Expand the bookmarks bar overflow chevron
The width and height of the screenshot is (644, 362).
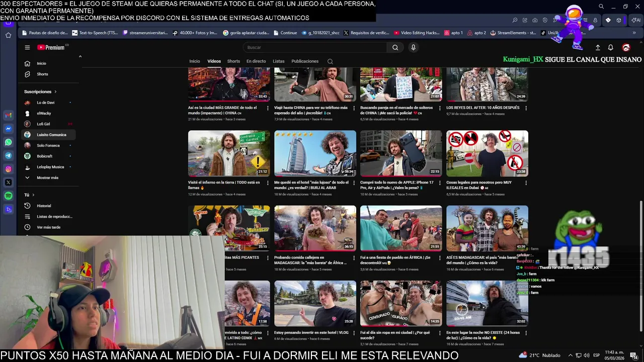(634, 33)
